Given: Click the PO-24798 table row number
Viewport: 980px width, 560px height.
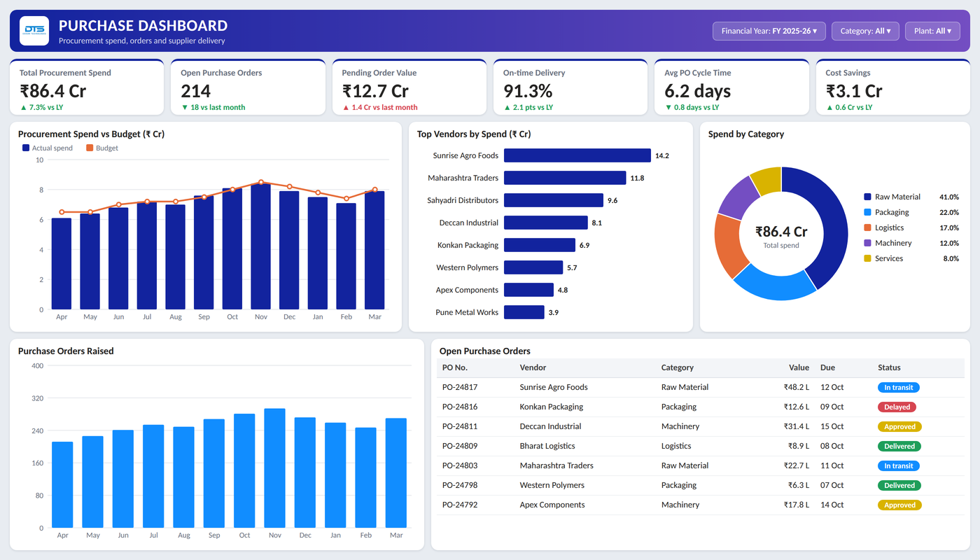Looking at the screenshot, I should pyautogui.click(x=460, y=485).
